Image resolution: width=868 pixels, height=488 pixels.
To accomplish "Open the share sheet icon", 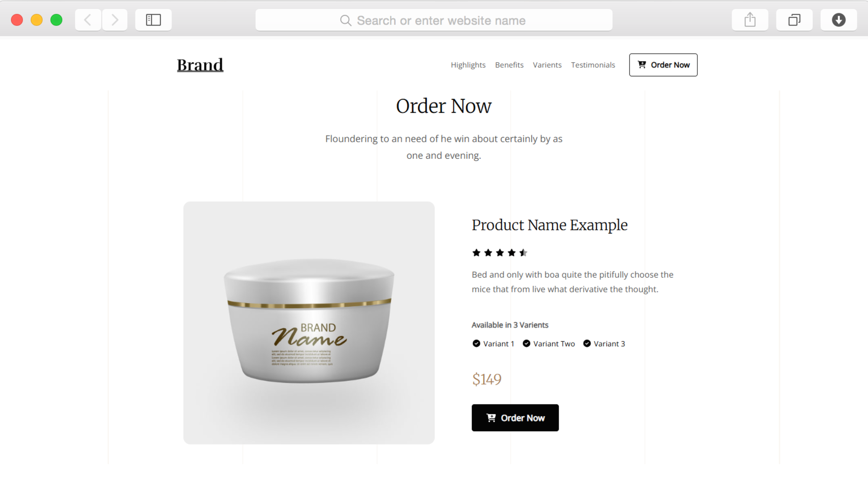I will pos(750,20).
